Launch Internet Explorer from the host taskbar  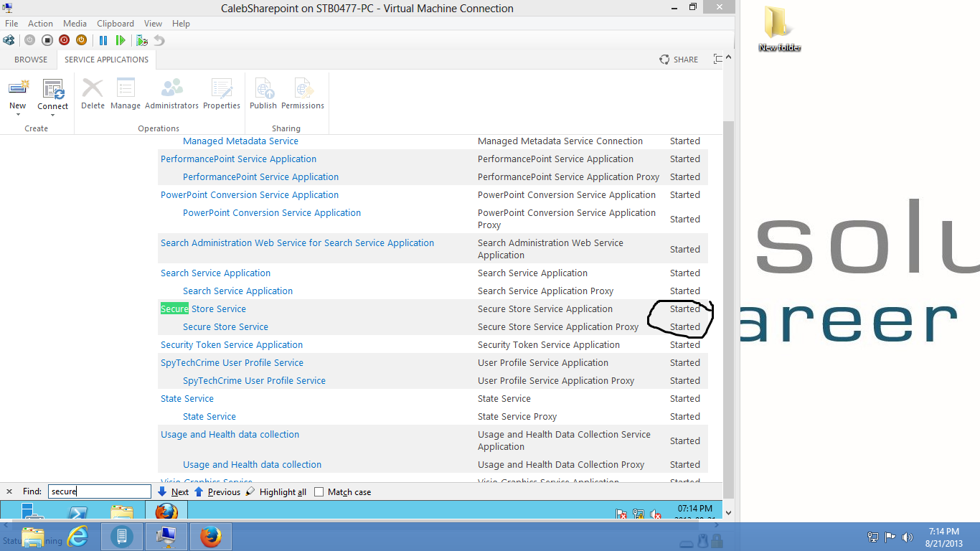point(77,537)
